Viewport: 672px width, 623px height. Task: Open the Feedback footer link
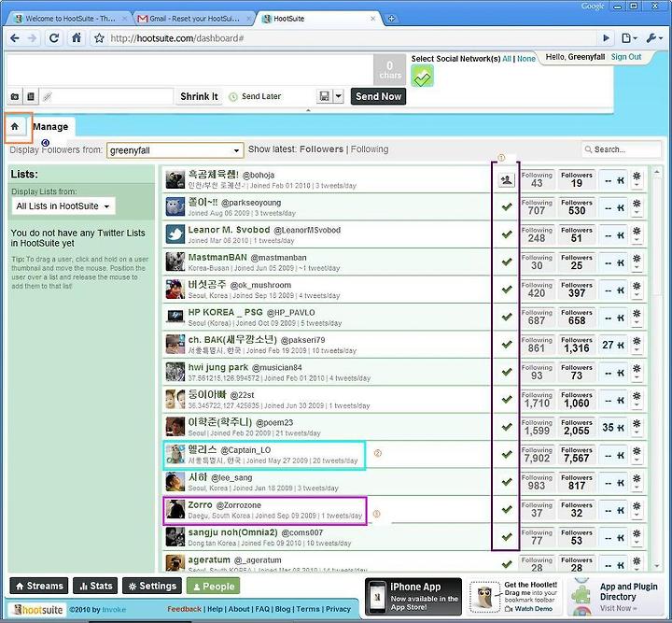pyautogui.click(x=184, y=609)
